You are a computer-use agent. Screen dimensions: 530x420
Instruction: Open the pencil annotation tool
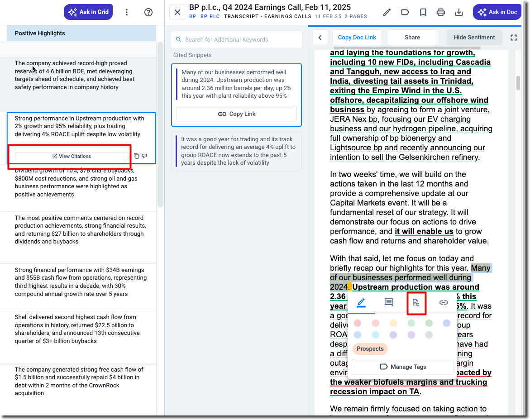387,12
